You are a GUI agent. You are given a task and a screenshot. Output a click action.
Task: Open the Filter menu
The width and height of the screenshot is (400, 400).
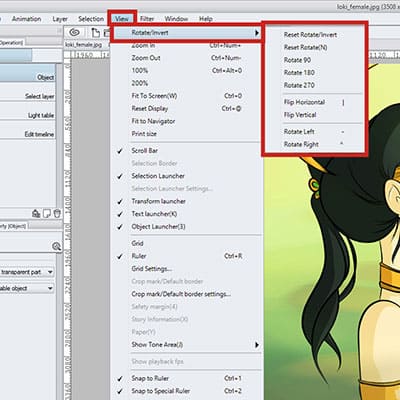[x=147, y=19]
